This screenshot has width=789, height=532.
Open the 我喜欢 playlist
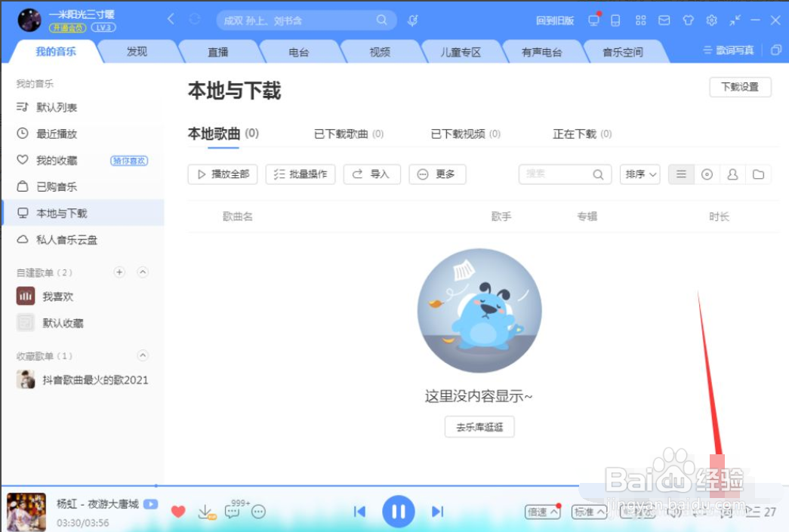click(x=83, y=297)
